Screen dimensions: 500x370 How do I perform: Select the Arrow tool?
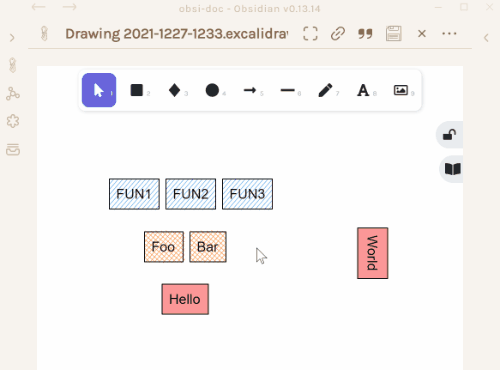[250, 90]
